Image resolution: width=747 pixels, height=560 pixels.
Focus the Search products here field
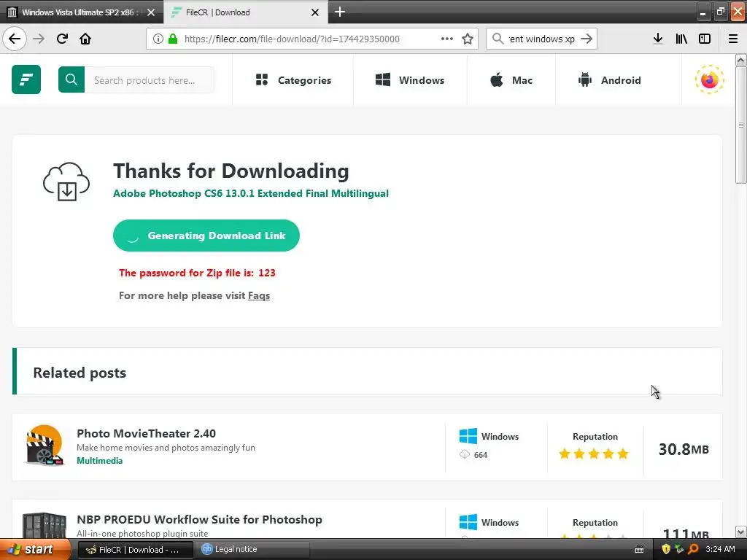[149, 80]
